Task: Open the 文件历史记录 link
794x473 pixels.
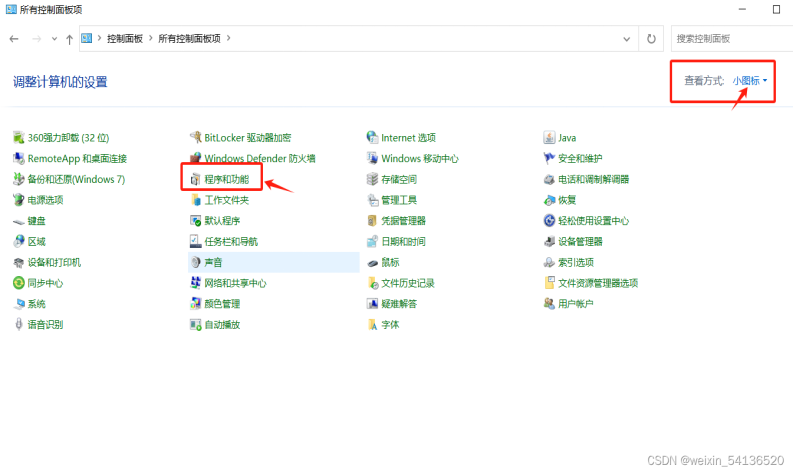Action: pyautogui.click(x=408, y=283)
